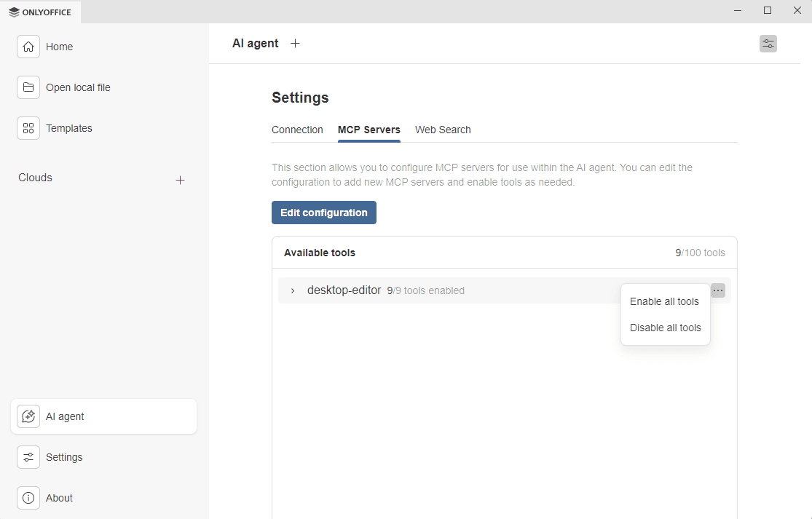Click the desktop-editor server name

(x=344, y=290)
